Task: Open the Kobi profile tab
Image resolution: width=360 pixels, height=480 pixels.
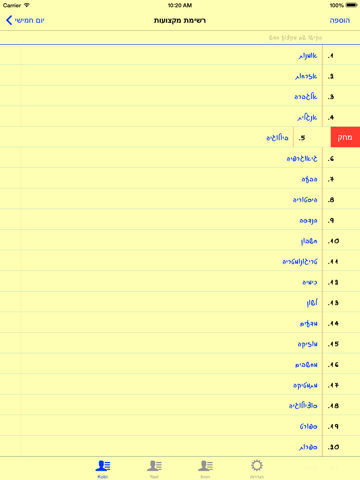Action: coord(103,469)
